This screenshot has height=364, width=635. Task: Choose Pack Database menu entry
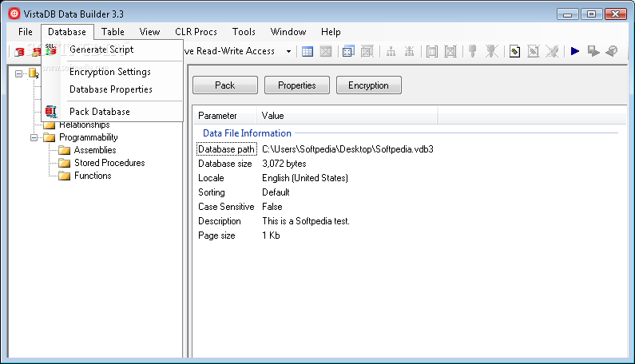click(x=112, y=111)
